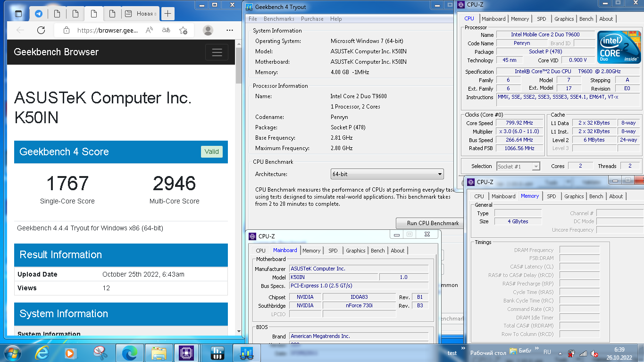Switch to the Telegram browser tab

pyautogui.click(x=39, y=14)
